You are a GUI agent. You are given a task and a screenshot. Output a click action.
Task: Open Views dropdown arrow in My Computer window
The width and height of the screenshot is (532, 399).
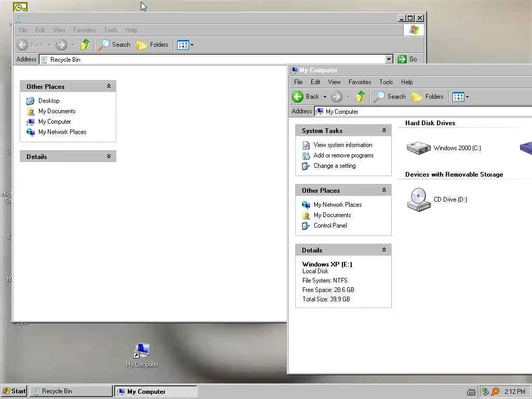click(467, 97)
